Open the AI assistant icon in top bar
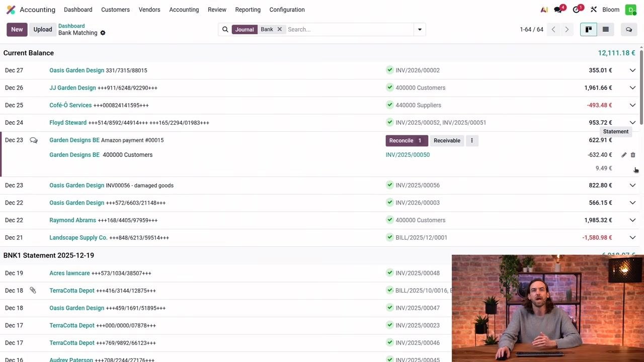The height and width of the screenshot is (362, 644). pyautogui.click(x=544, y=10)
